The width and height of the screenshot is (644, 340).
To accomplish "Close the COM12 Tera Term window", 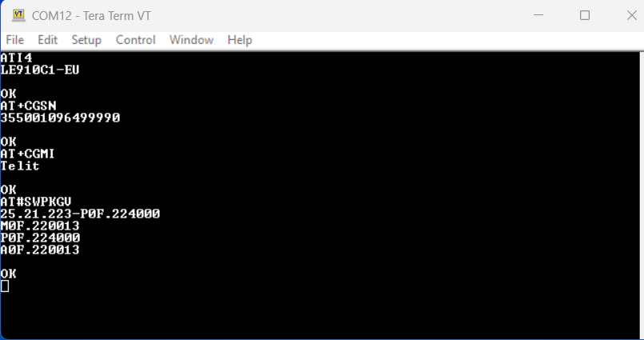I will pos(632,15).
